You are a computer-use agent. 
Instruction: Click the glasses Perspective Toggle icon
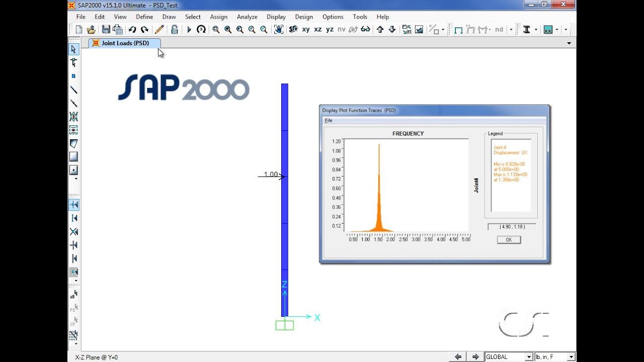tap(366, 30)
